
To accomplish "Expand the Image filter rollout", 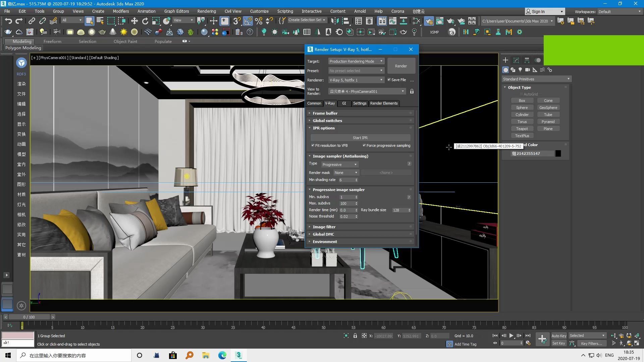I will [x=361, y=227].
